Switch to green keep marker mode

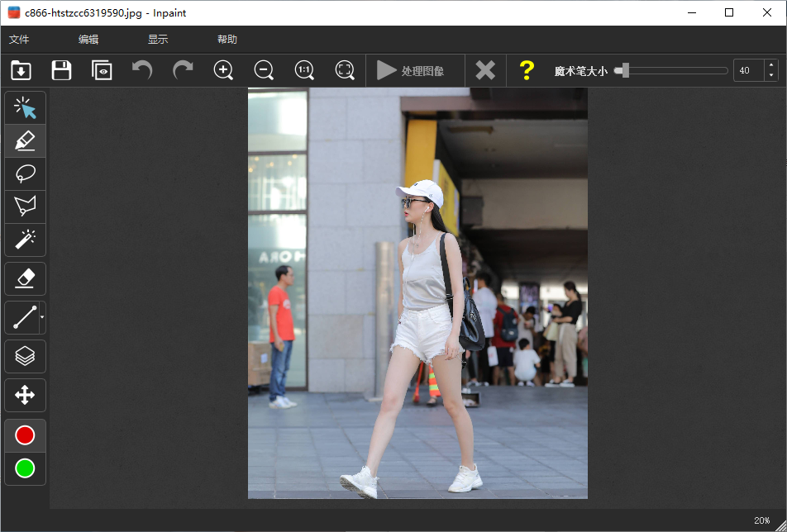(25, 468)
